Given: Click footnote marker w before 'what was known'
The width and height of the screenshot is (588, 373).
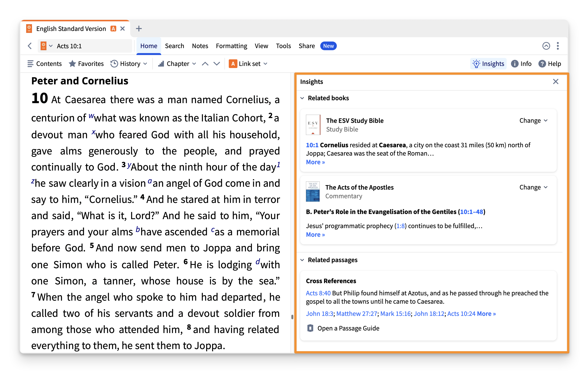Looking at the screenshot, I should [x=91, y=116].
